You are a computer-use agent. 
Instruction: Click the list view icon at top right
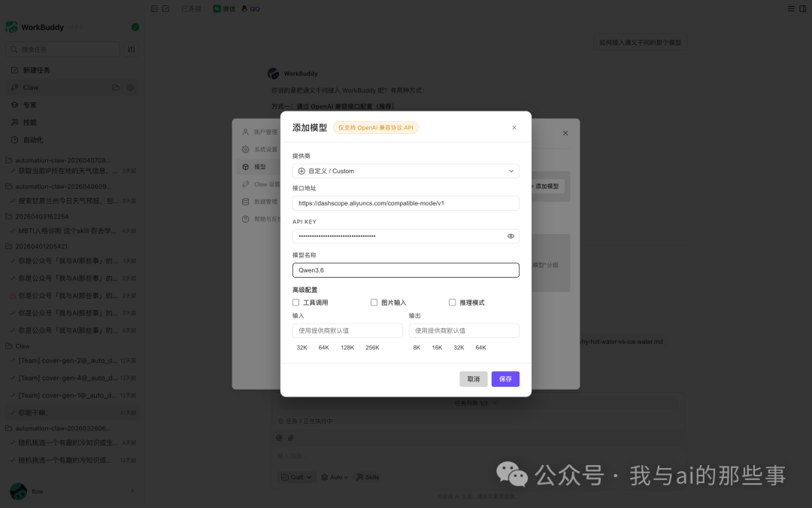[x=791, y=8]
